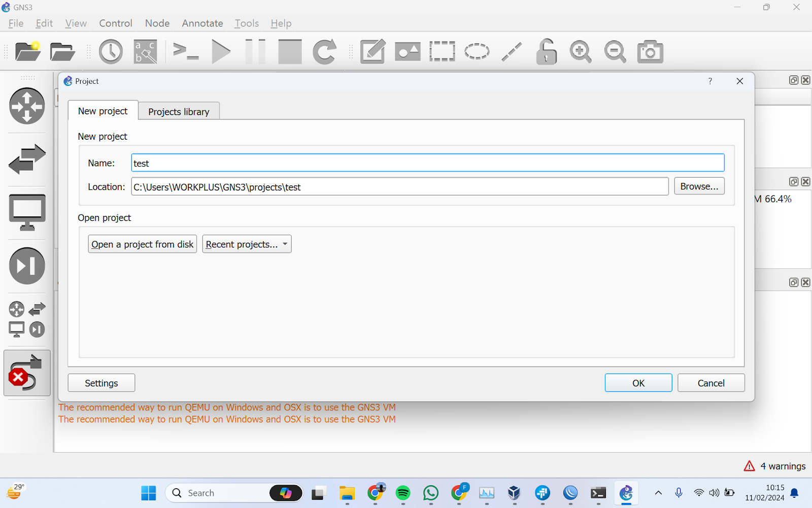Browse switches in the device sidebar
Image resolution: width=812 pixels, height=508 pixels.
pos(27,159)
